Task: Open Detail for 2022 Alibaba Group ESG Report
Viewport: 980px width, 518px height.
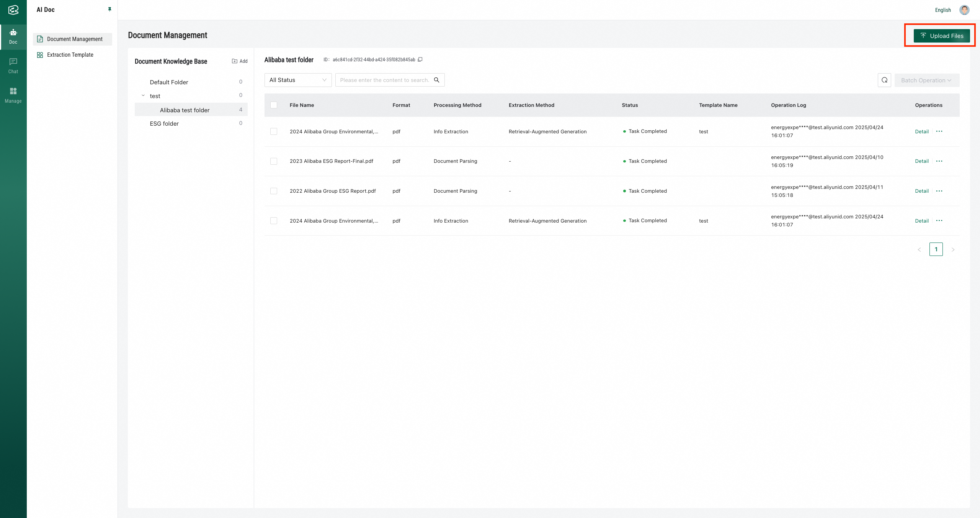Action: click(921, 191)
